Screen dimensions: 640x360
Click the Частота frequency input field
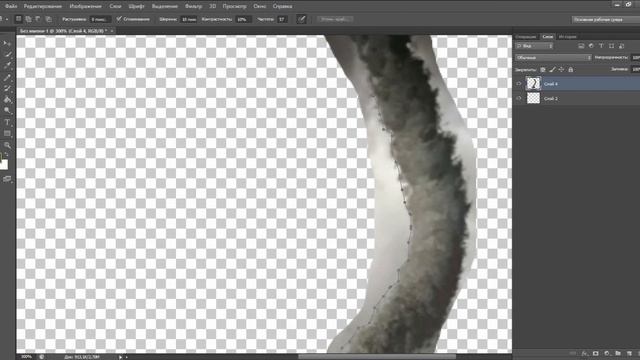(282, 19)
